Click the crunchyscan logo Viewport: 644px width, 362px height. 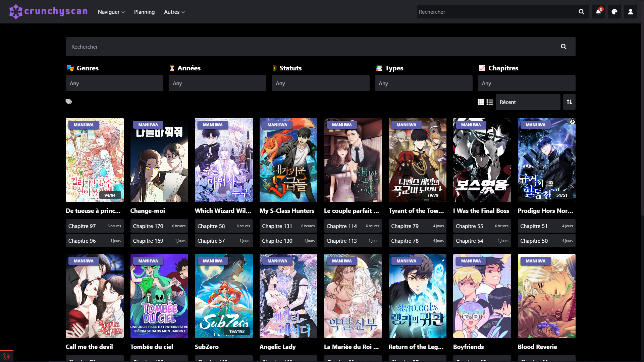click(48, 12)
